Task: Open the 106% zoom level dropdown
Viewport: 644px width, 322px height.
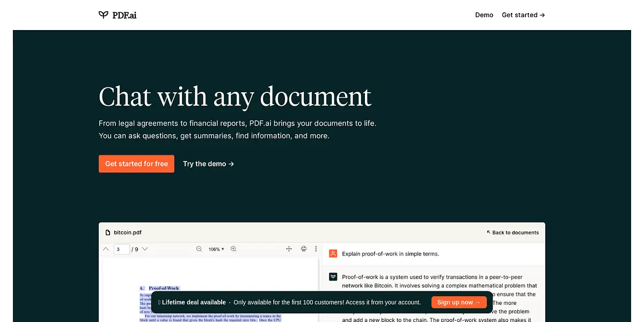Action: [216, 249]
